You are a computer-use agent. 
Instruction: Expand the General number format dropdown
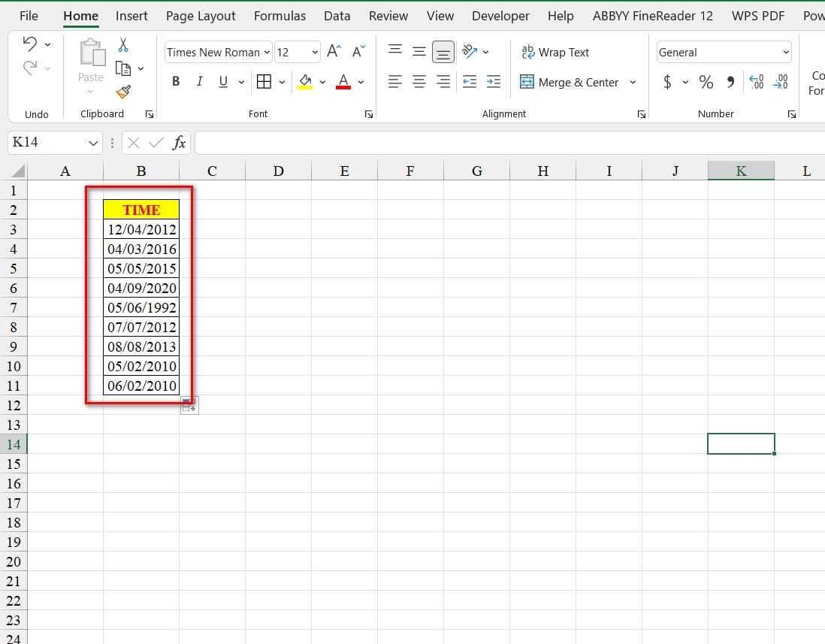click(x=786, y=53)
